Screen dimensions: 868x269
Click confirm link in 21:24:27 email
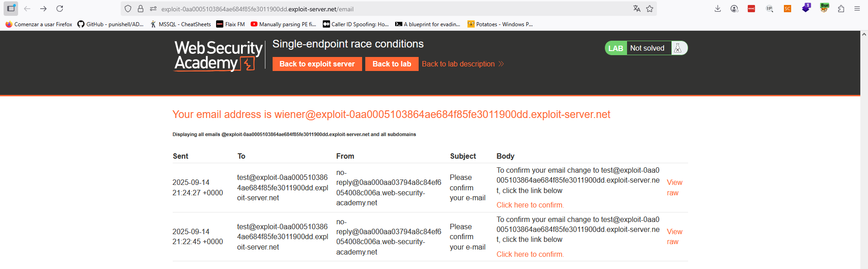[x=530, y=205]
